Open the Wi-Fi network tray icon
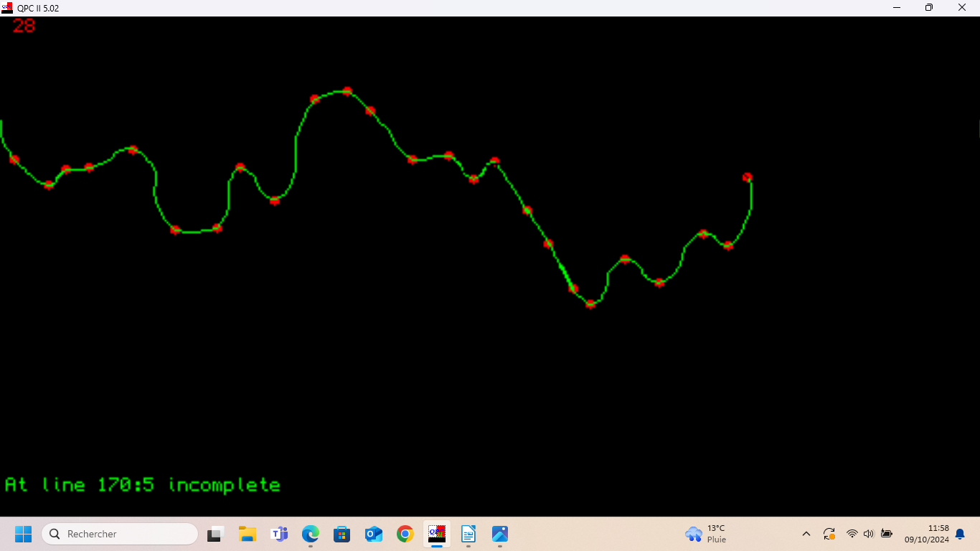The height and width of the screenshot is (551, 980). pos(852,534)
